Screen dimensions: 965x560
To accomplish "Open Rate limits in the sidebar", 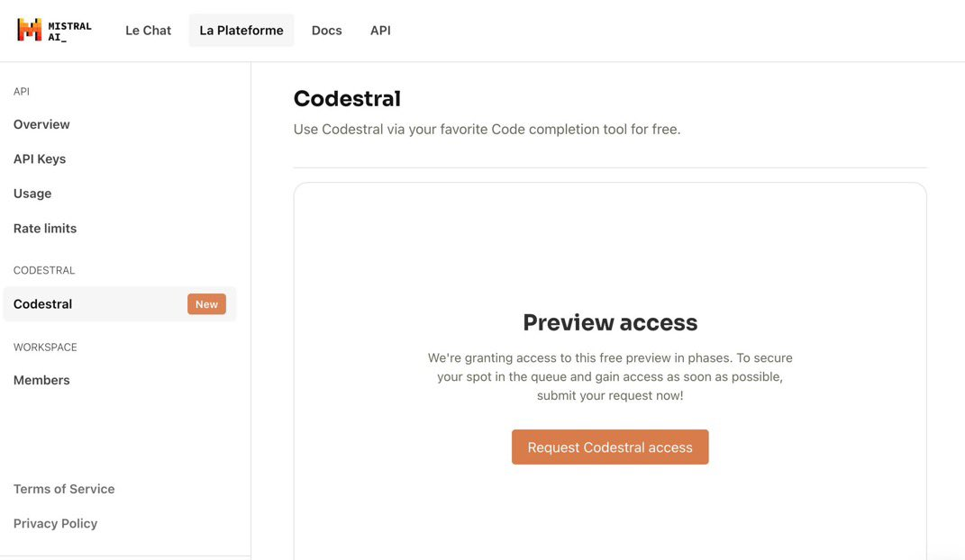I will pos(45,228).
